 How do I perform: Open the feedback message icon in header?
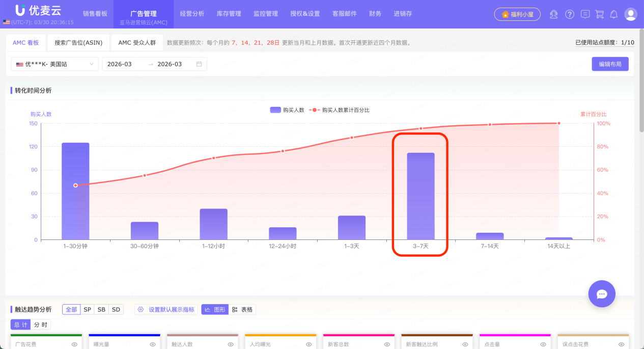[x=585, y=14]
